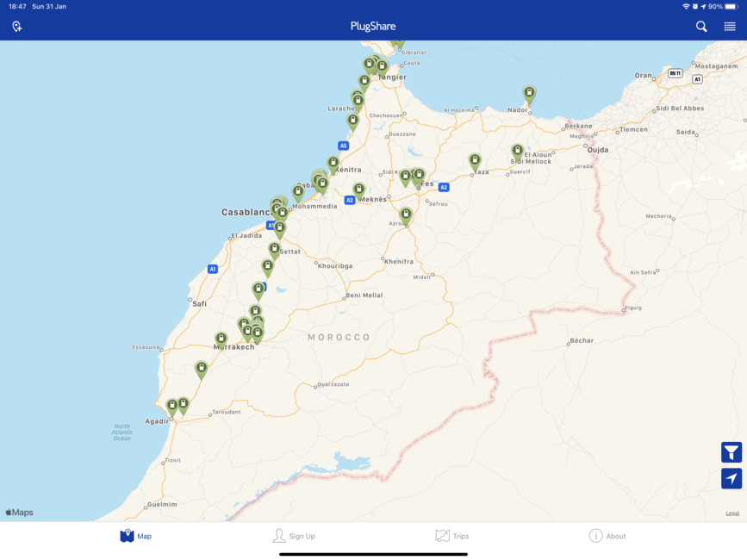Tap the Béchar town label
The height and width of the screenshot is (560, 747).
click(x=582, y=341)
